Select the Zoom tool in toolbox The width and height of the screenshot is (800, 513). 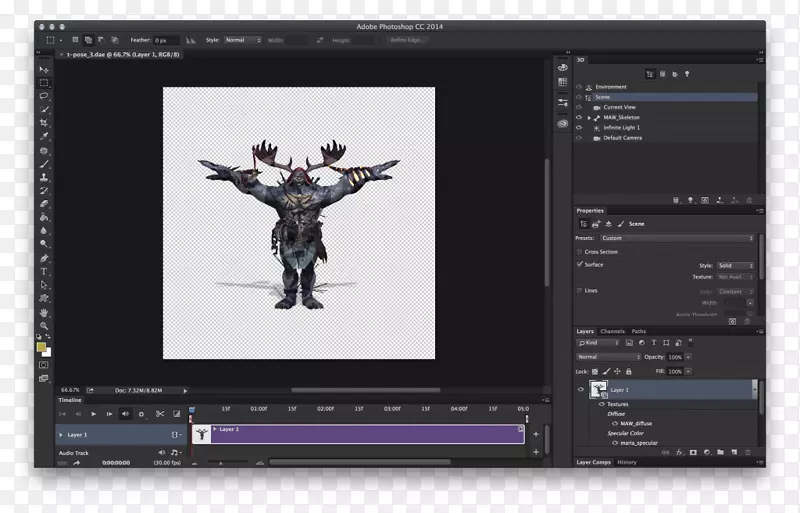click(x=44, y=326)
